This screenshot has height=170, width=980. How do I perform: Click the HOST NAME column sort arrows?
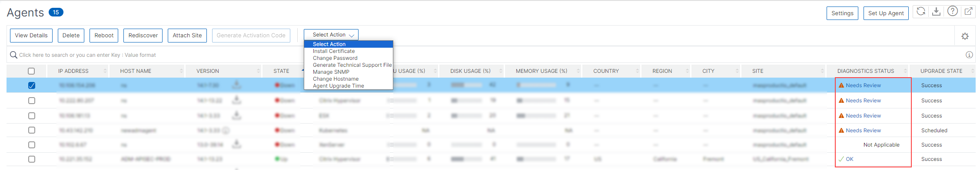point(181,71)
